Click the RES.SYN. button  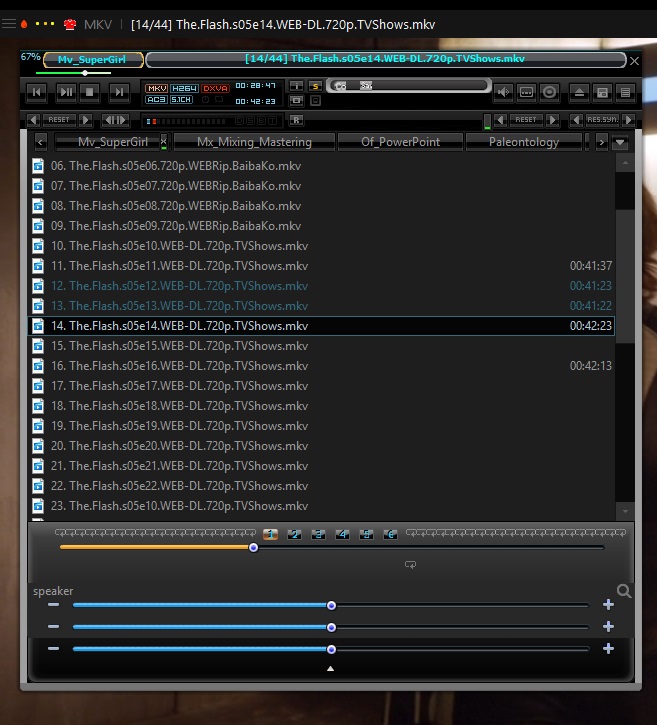[x=602, y=120]
